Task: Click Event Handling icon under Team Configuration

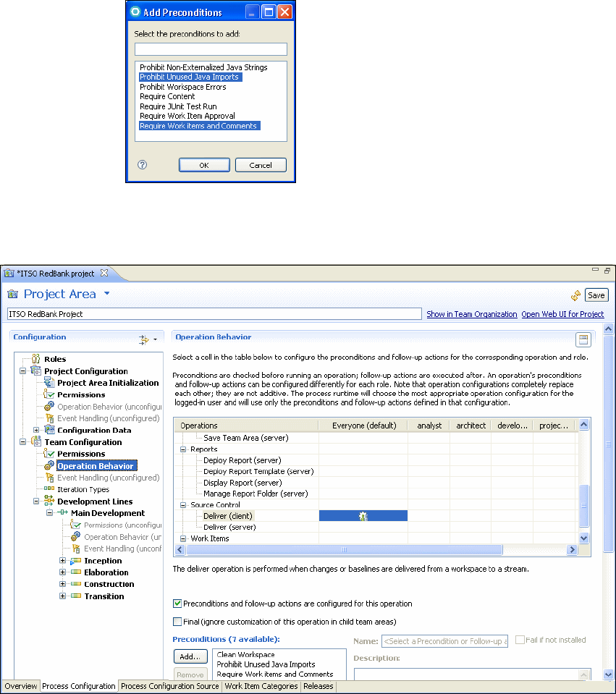Action: tap(50, 478)
